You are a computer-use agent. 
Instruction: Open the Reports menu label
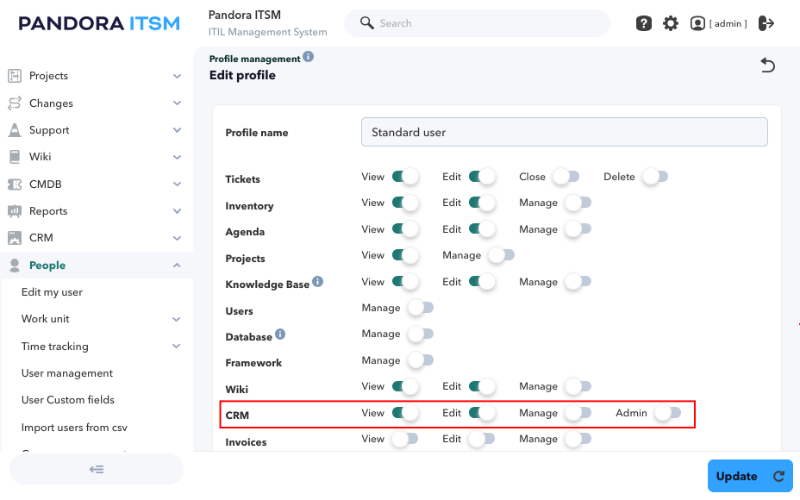(48, 211)
